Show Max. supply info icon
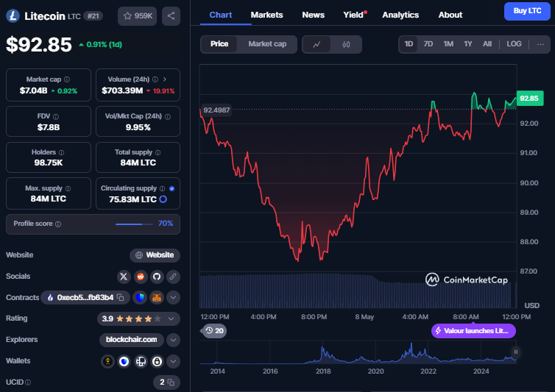Screen dimensions: 555x392 (x=68, y=188)
